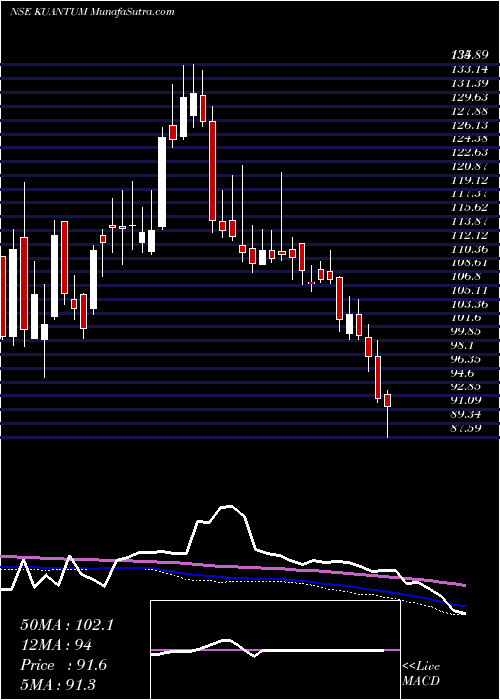Click the 105.11 price axis label
The height and width of the screenshot is (700, 500).
469,291
